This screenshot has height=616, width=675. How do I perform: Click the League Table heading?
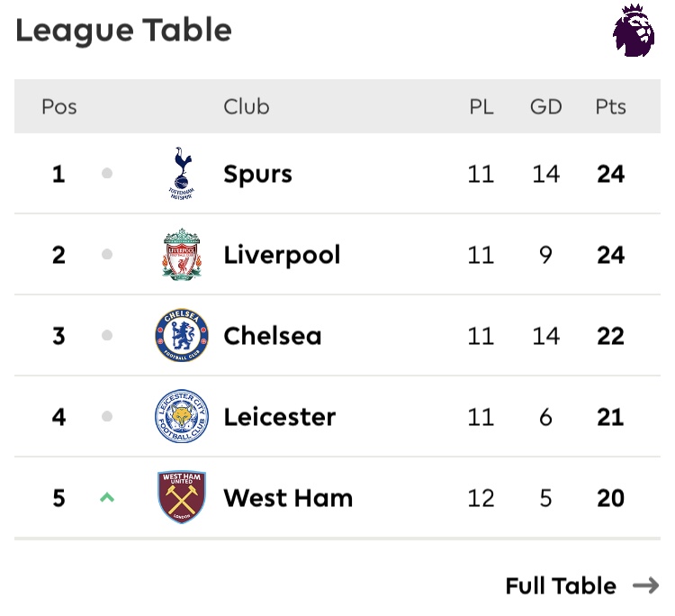(x=123, y=31)
